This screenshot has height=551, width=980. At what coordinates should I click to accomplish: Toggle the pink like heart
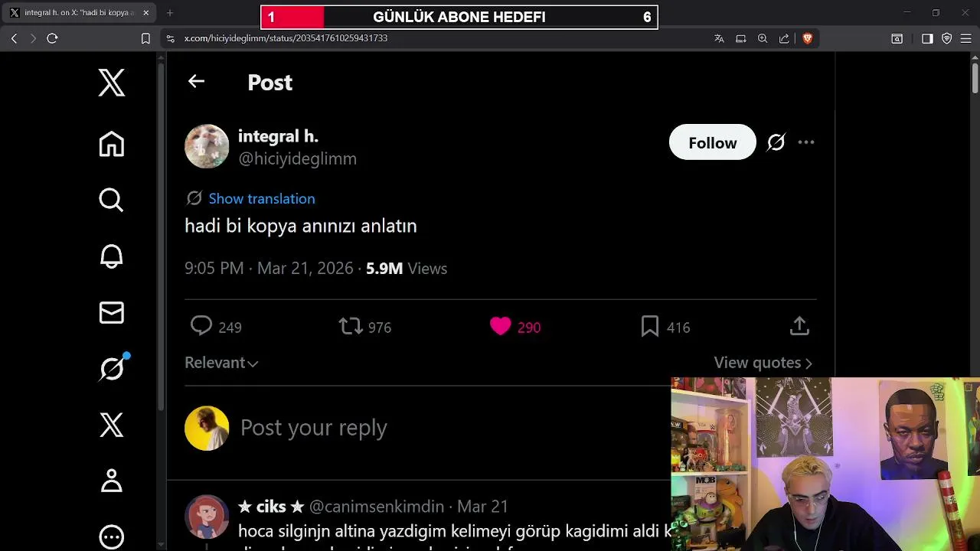[x=500, y=327]
